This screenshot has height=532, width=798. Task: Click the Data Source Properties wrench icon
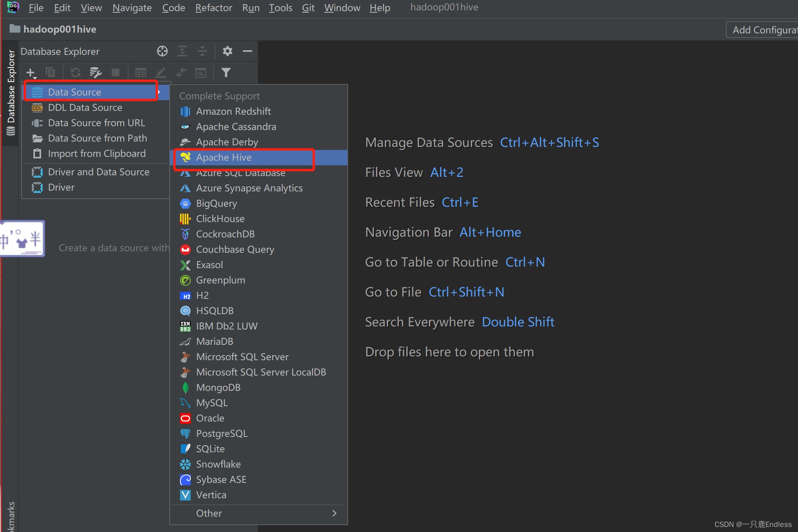coord(95,72)
